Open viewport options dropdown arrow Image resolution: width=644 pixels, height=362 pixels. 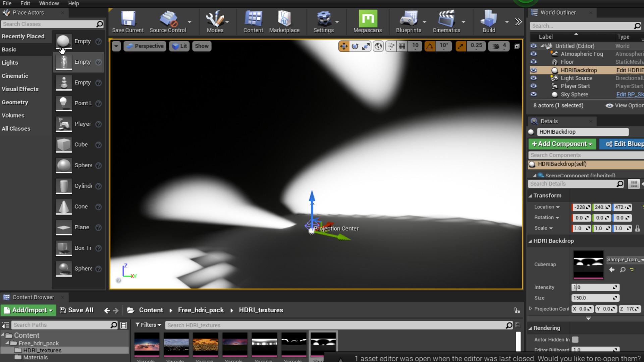pyautogui.click(x=116, y=46)
